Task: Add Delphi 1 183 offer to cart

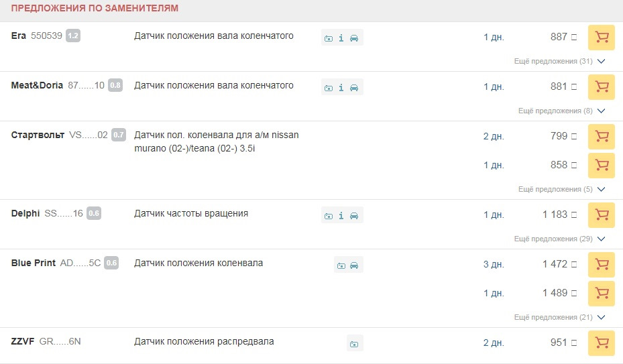Action: tap(601, 215)
